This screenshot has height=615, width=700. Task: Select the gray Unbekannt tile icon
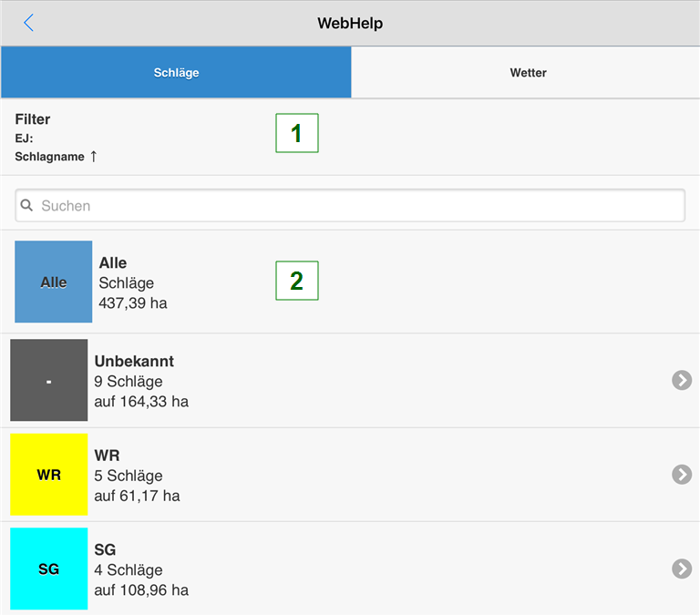(49, 381)
